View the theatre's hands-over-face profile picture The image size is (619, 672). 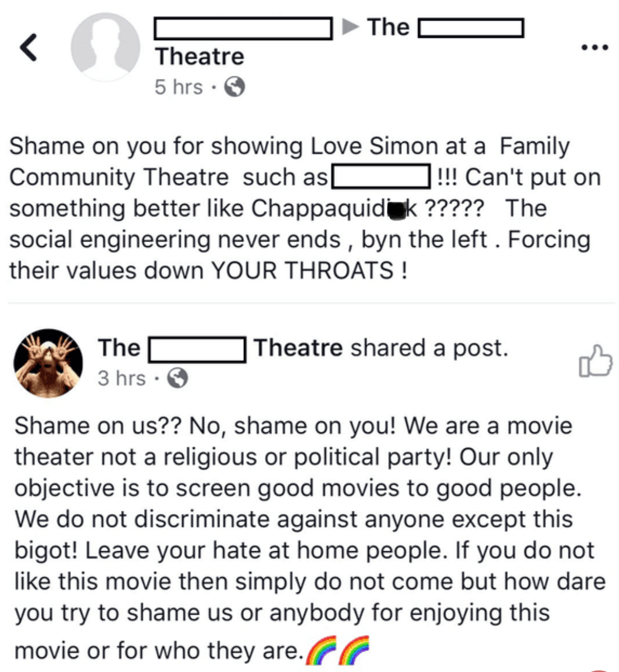click(48, 362)
